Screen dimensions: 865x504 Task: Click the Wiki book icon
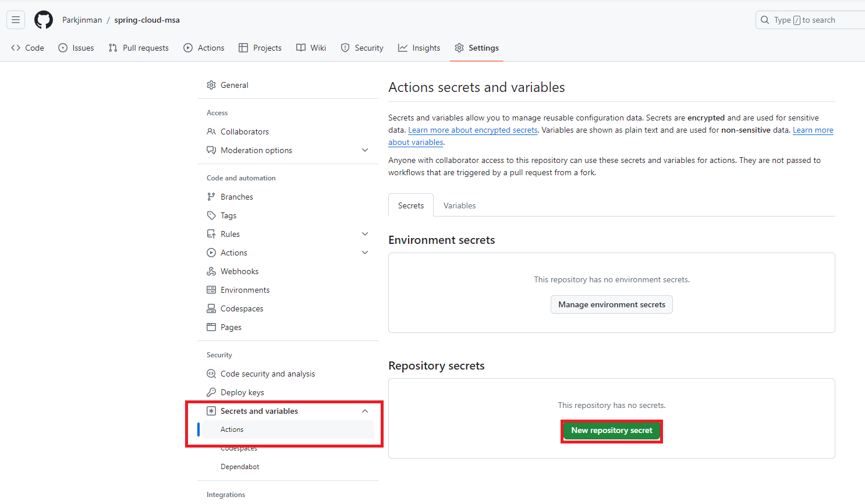point(301,48)
